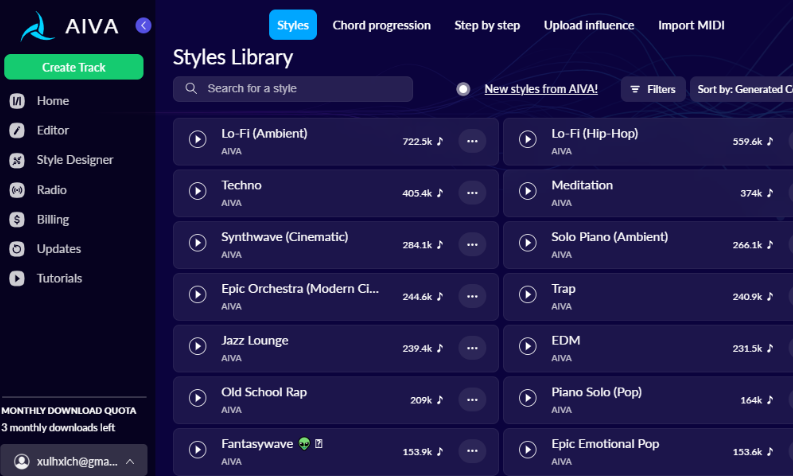Click the 3 monthly downloads left text
The image size is (793, 476).
point(58,427)
